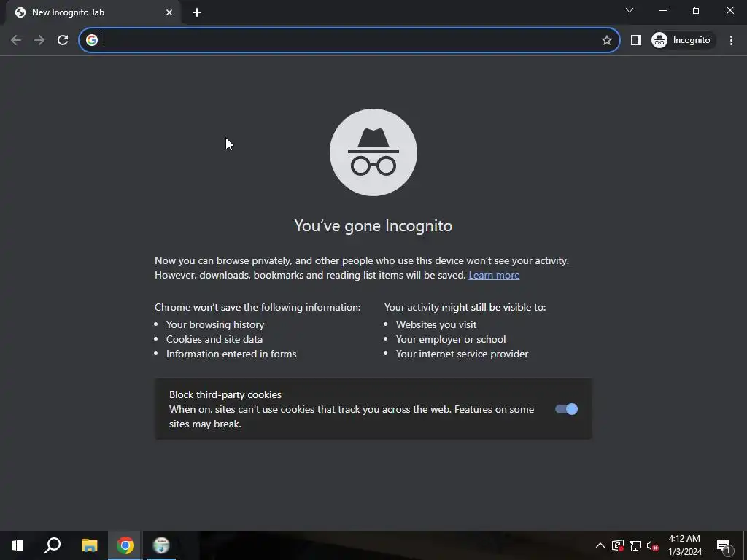747x560 pixels.
Task: Click the 'Websites you visit' bullet
Action: pyautogui.click(x=436, y=324)
